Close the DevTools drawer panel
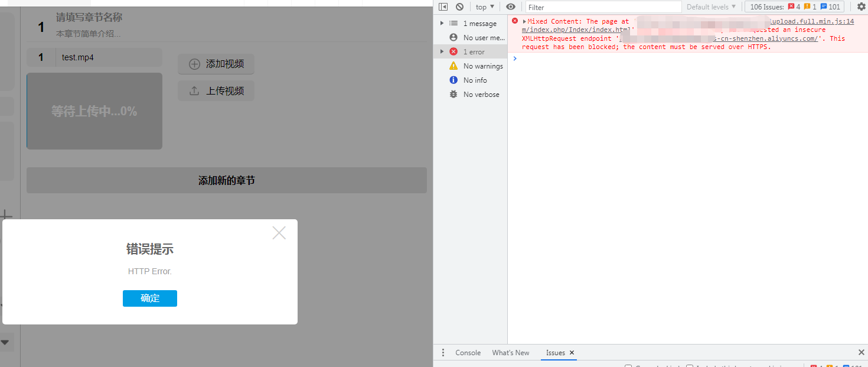The width and height of the screenshot is (868, 367). coord(861,352)
